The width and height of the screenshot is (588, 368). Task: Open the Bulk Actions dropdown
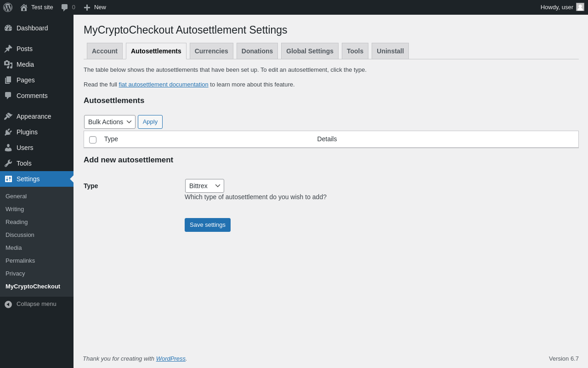click(110, 122)
